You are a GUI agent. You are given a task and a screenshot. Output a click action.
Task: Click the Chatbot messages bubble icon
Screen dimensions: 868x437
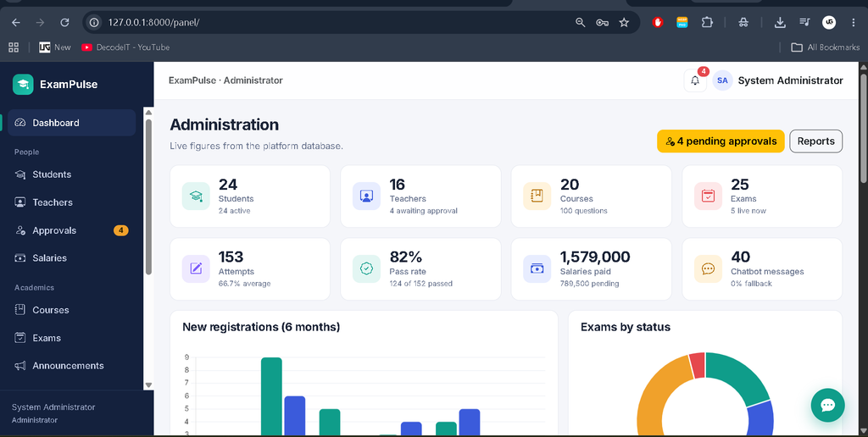click(x=708, y=268)
